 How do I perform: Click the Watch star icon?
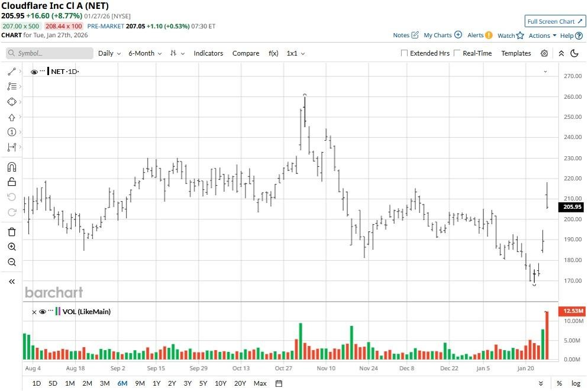[520, 35]
